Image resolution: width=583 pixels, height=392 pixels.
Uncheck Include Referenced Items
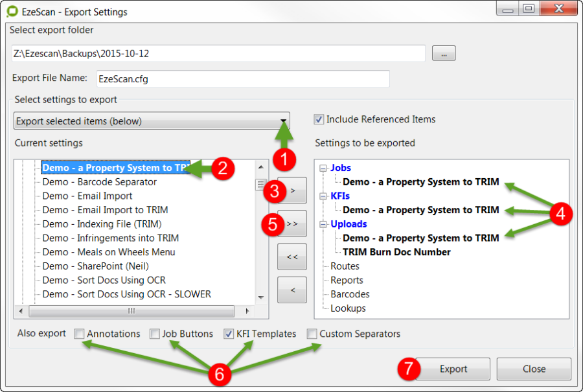pyautogui.click(x=319, y=119)
